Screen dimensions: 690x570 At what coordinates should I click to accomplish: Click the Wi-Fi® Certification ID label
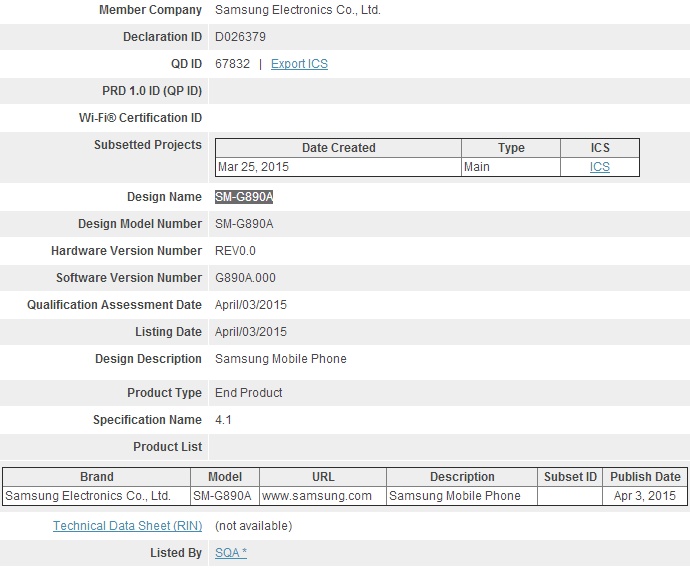click(140, 118)
